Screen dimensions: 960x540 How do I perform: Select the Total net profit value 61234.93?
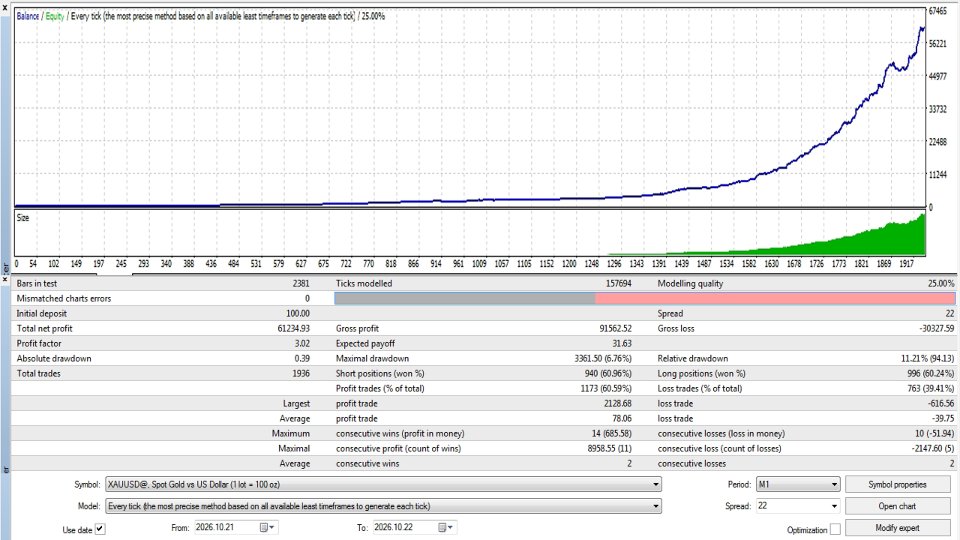click(293, 328)
